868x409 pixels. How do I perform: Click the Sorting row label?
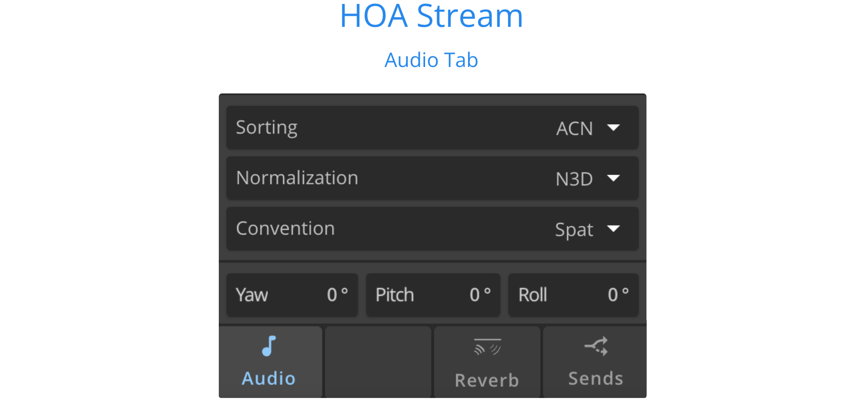[267, 128]
